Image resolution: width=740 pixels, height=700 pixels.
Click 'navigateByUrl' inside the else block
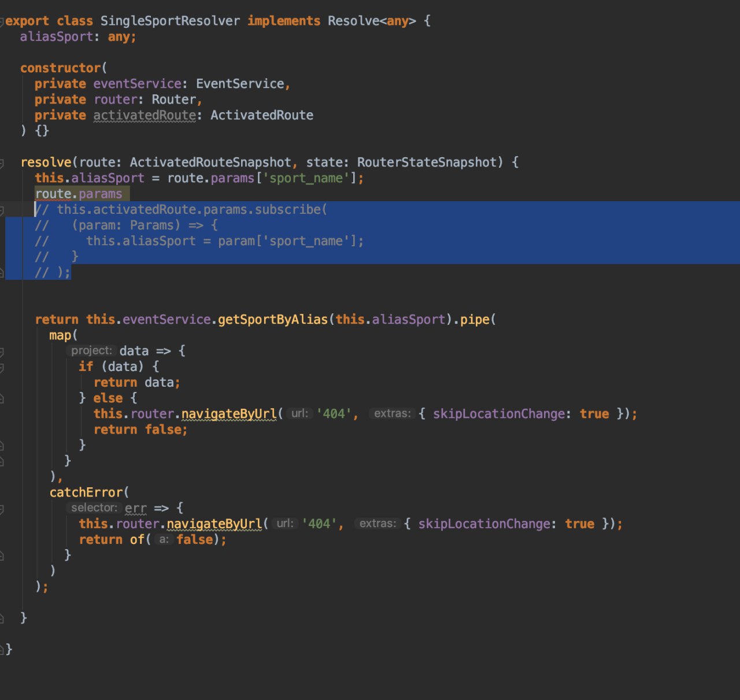(x=229, y=414)
